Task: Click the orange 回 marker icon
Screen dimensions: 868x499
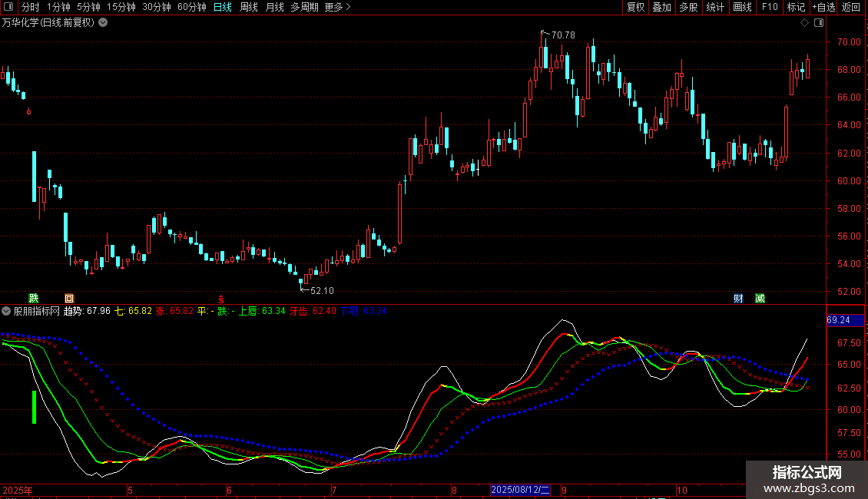Action: coord(69,298)
